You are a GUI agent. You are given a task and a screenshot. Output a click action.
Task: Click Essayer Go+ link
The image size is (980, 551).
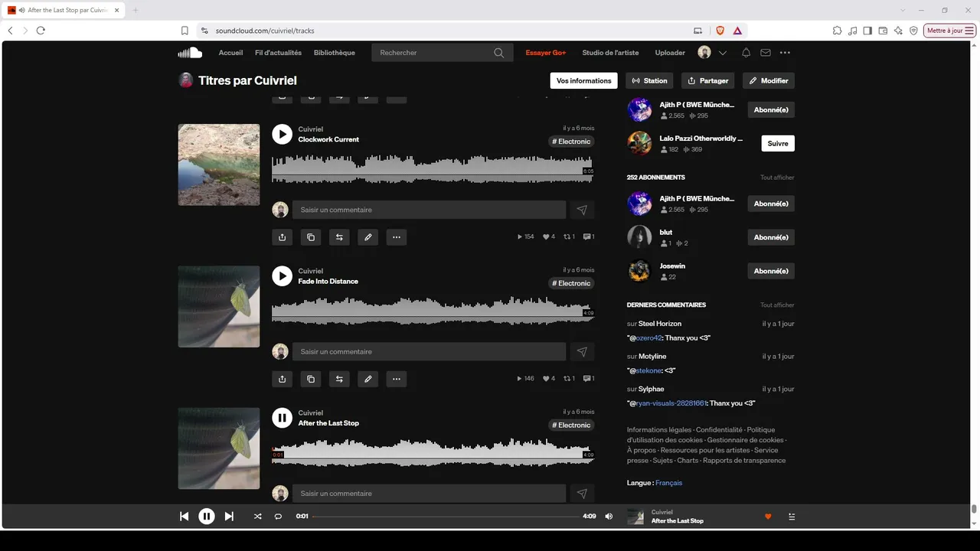(546, 53)
